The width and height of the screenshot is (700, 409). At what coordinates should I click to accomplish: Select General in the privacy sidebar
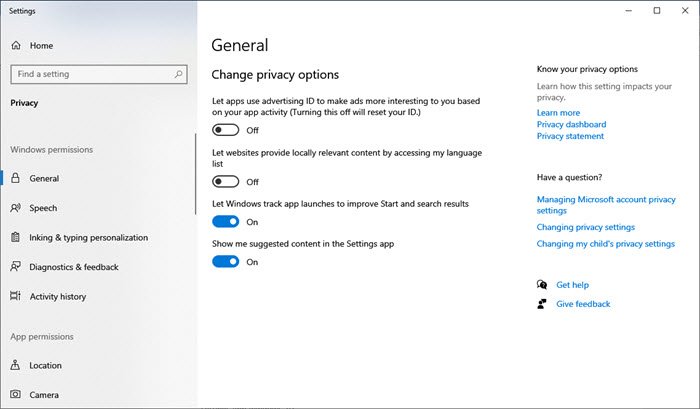pyautogui.click(x=44, y=179)
